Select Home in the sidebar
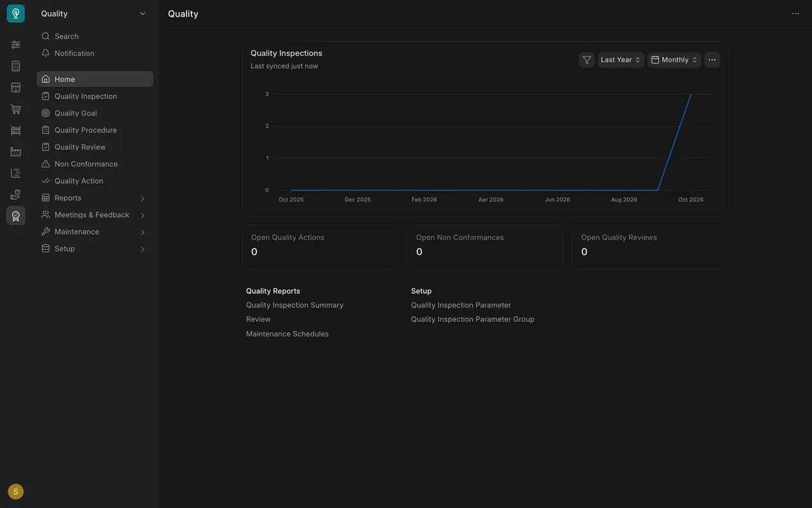 pos(95,79)
